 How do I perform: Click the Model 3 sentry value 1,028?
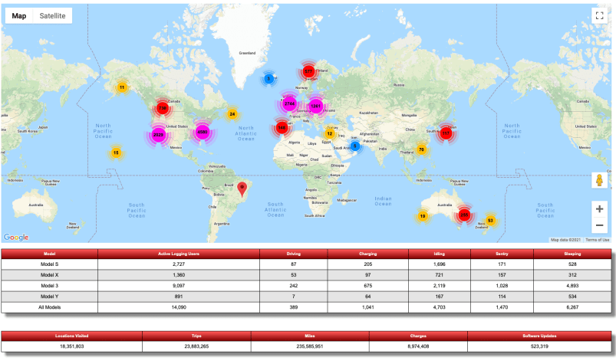point(502,286)
